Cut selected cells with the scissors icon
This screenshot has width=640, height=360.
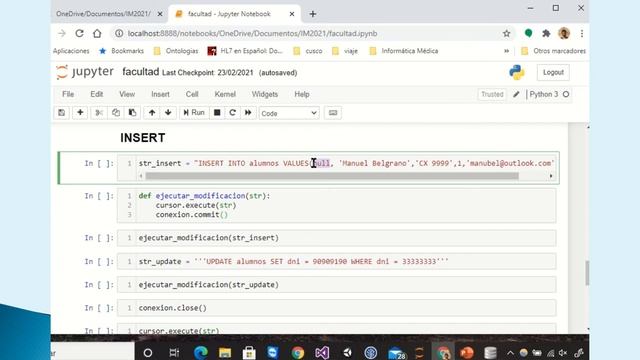point(99,113)
